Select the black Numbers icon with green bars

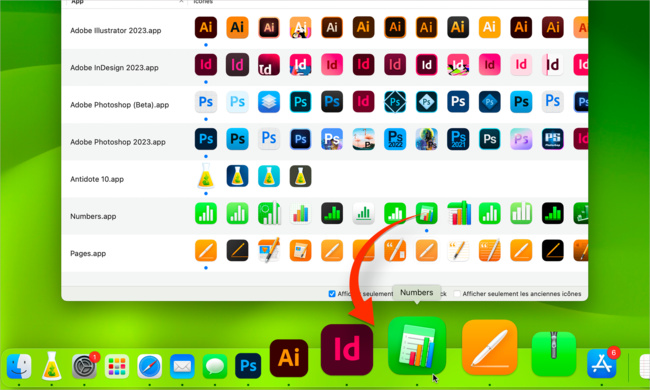click(553, 213)
